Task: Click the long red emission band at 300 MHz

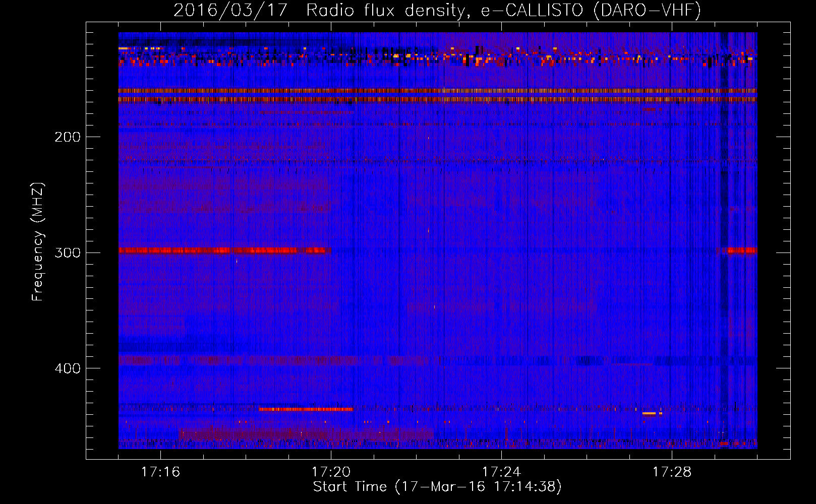Action: (x=225, y=250)
